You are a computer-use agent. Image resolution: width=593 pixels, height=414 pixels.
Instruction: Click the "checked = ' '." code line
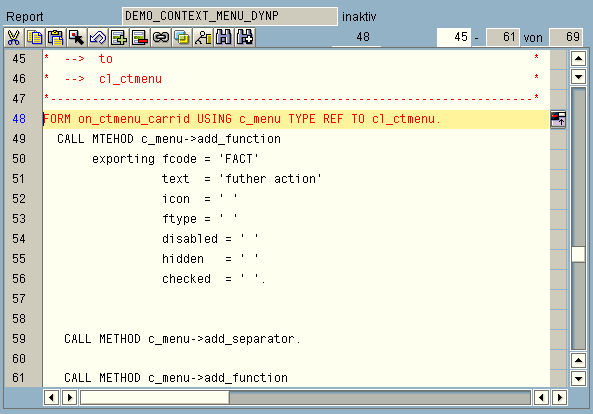214,279
